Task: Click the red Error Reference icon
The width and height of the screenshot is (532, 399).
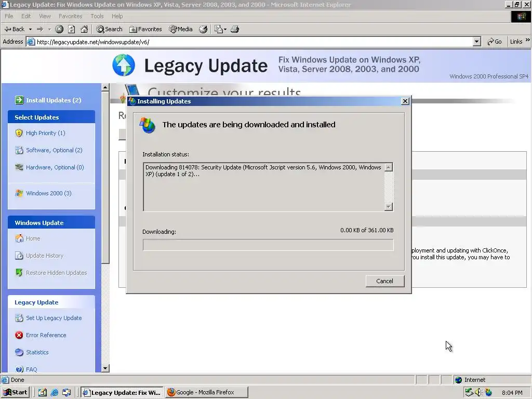Action: tap(19, 335)
